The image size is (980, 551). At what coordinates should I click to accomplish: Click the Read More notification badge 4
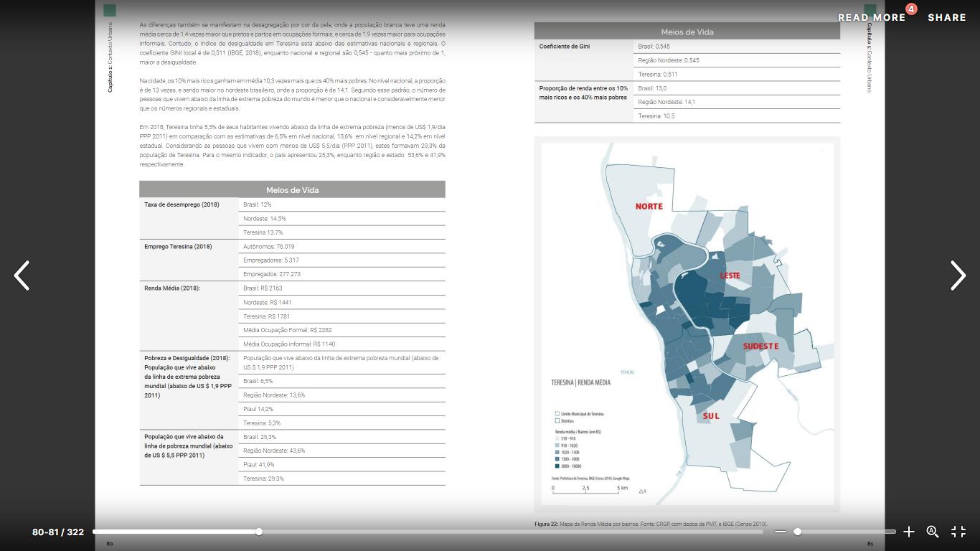click(911, 9)
